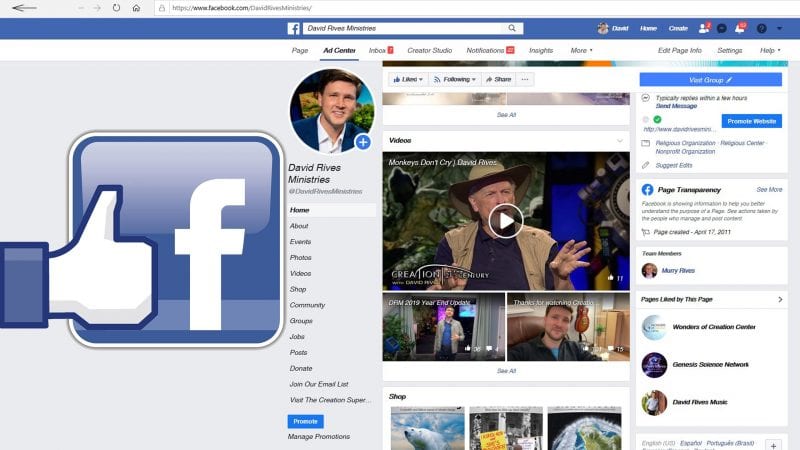800x450 pixels.
Task: Open the More dropdown in page menu
Action: 581,51
